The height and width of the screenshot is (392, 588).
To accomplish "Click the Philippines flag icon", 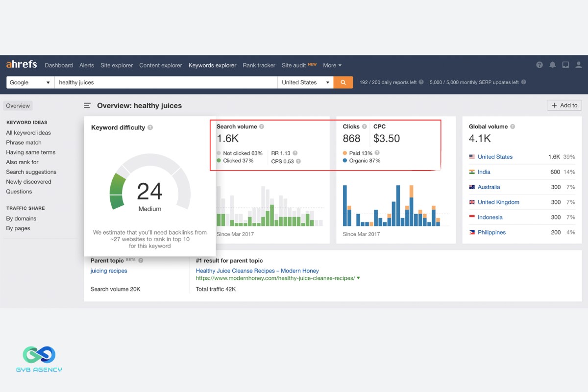I will coord(472,232).
